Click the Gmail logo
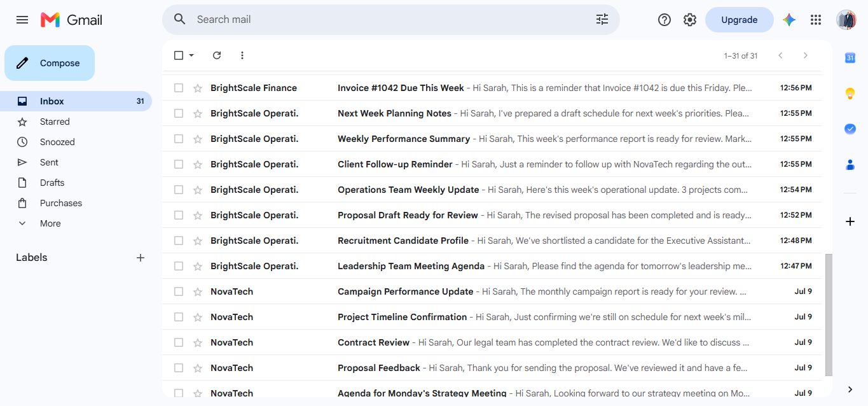 point(71,20)
